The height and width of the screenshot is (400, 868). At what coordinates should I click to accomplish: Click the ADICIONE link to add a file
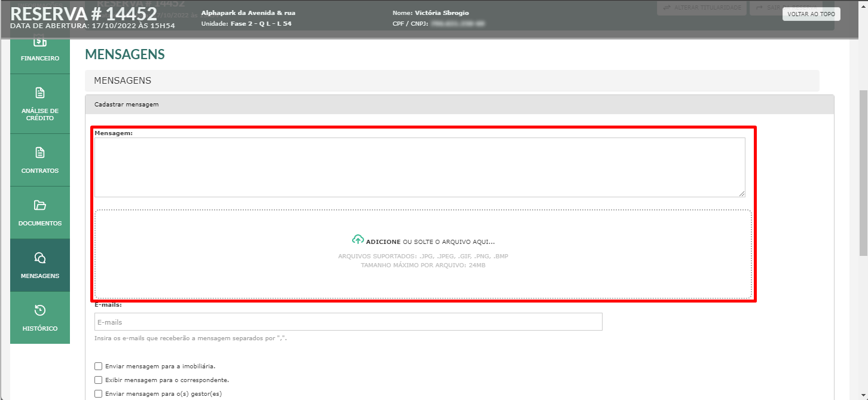click(x=383, y=242)
